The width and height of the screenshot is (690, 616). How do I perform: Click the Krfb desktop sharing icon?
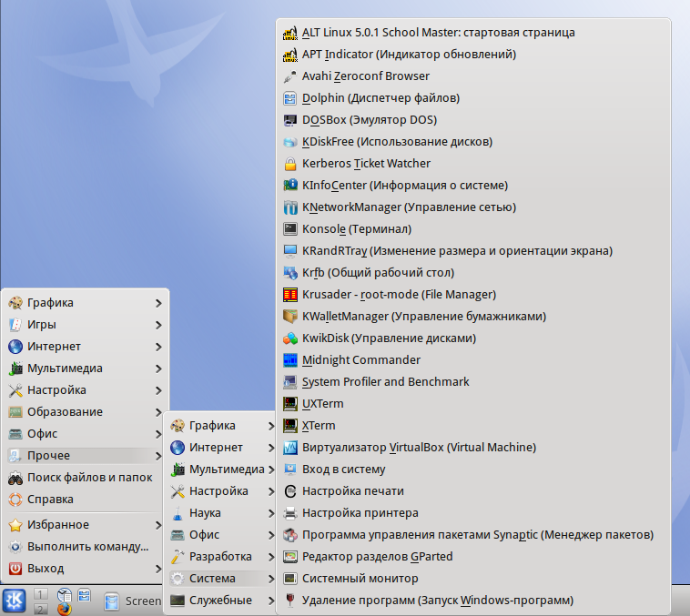pos(290,273)
